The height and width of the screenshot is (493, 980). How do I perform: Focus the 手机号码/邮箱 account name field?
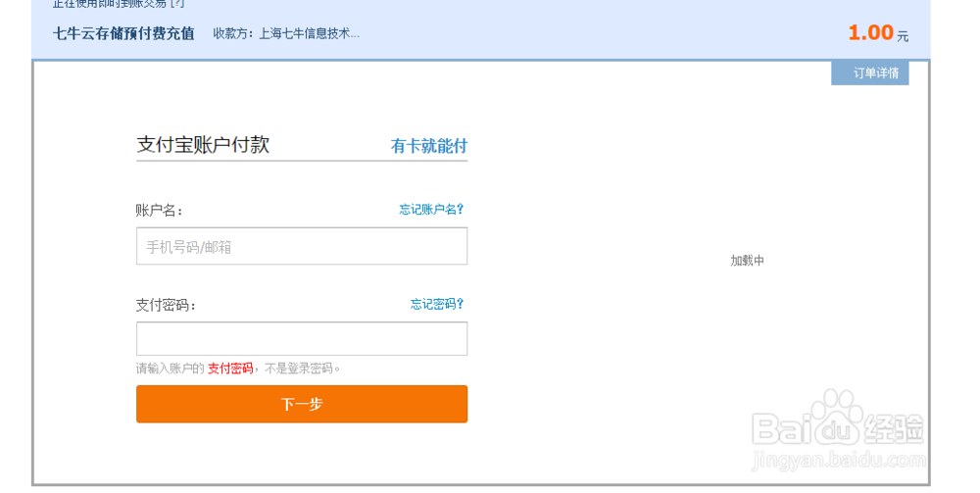(x=302, y=246)
